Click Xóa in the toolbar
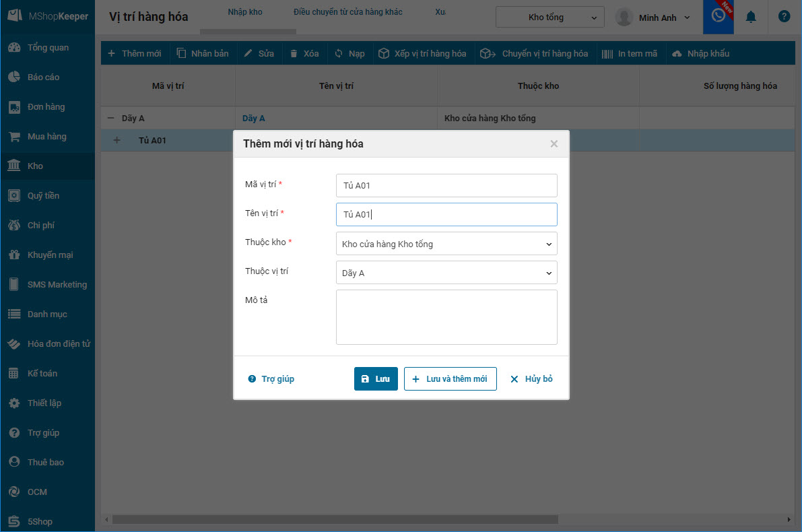Viewport: 802px width, 532px height. [x=305, y=54]
